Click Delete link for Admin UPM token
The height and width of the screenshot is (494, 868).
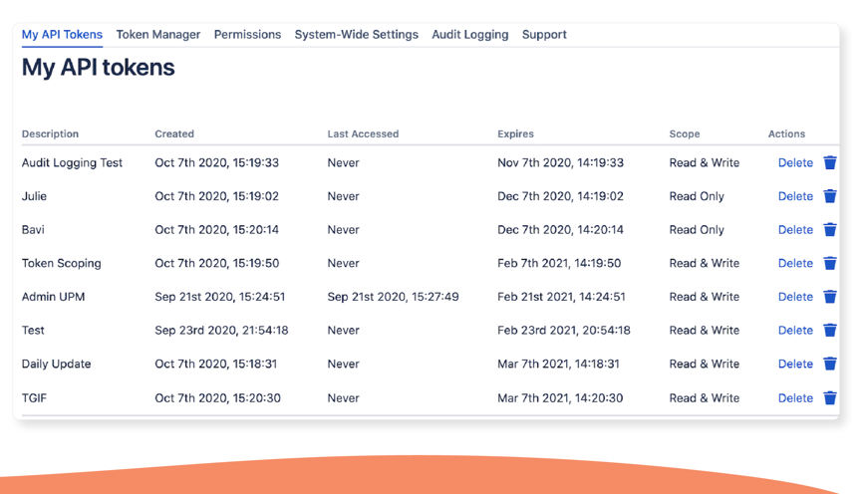coord(795,297)
